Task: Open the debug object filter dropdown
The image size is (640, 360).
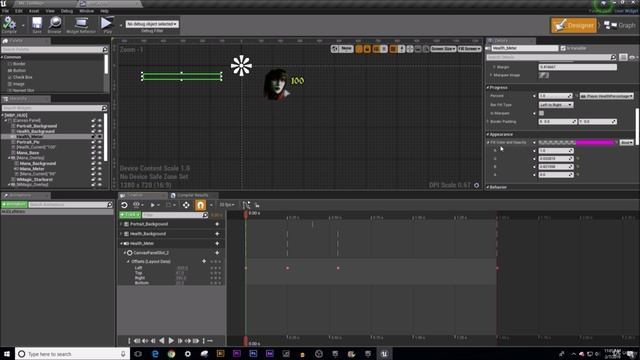Action: click(152, 24)
